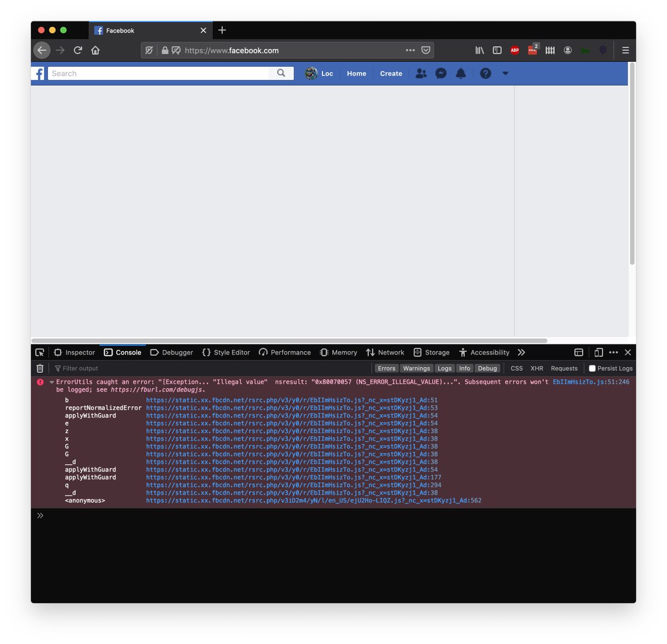Click the page vertical scrollbar
667x644 pixels.
[x=632, y=164]
